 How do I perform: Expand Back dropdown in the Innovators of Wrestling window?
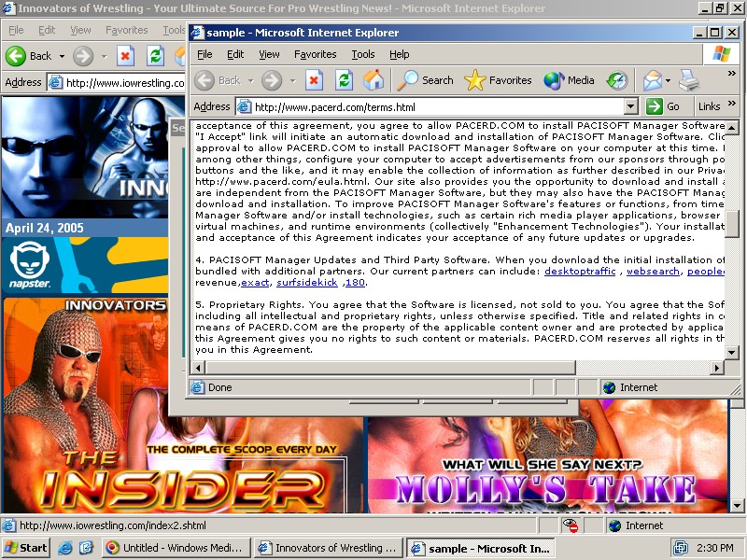pos(62,56)
